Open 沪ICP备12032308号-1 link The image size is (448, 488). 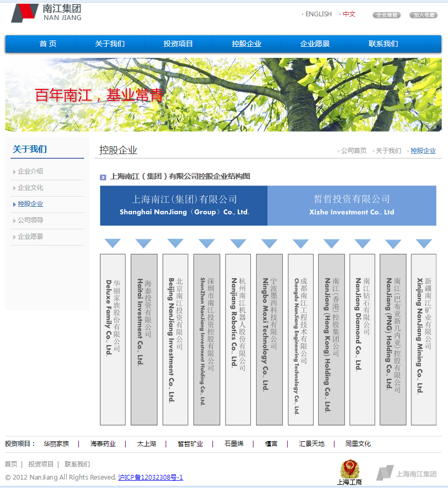pos(150,477)
